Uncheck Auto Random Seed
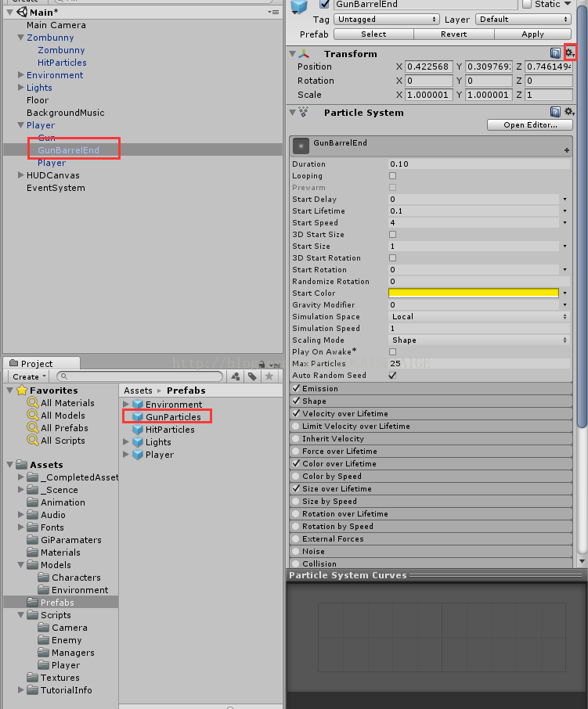Screen dimensions: 588x709 point(392,376)
